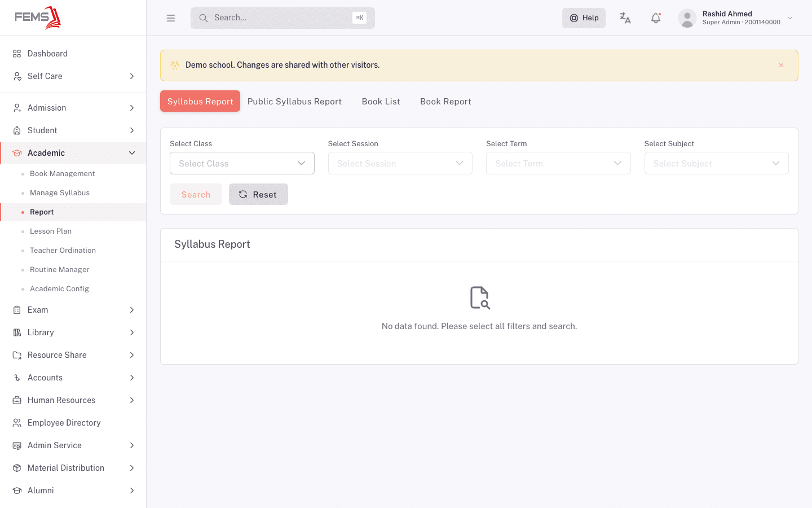Click the Accounts taka icon

tap(17, 378)
